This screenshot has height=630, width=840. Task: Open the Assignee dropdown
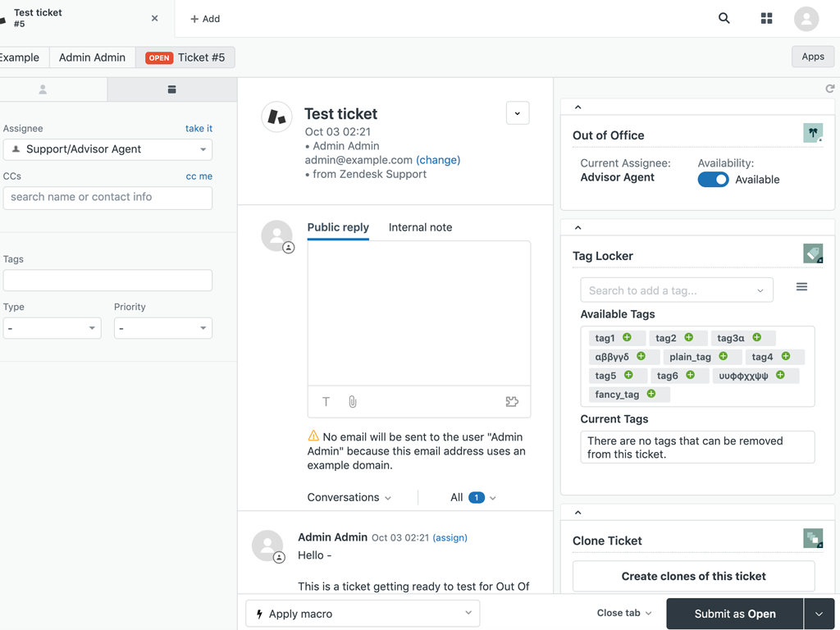tap(107, 149)
